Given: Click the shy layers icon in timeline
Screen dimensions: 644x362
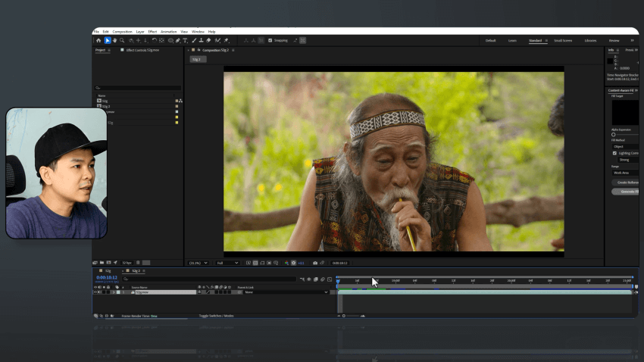Looking at the screenshot, I should click(309, 279).
